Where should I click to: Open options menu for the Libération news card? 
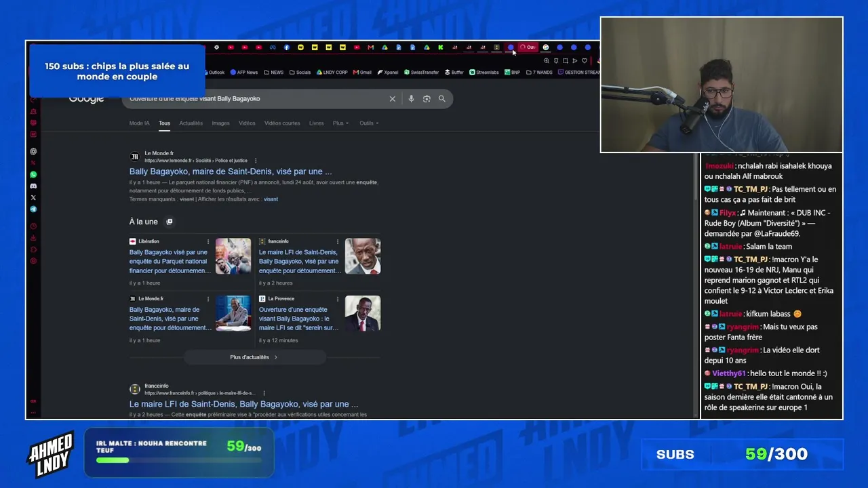[x=208, y=242]
